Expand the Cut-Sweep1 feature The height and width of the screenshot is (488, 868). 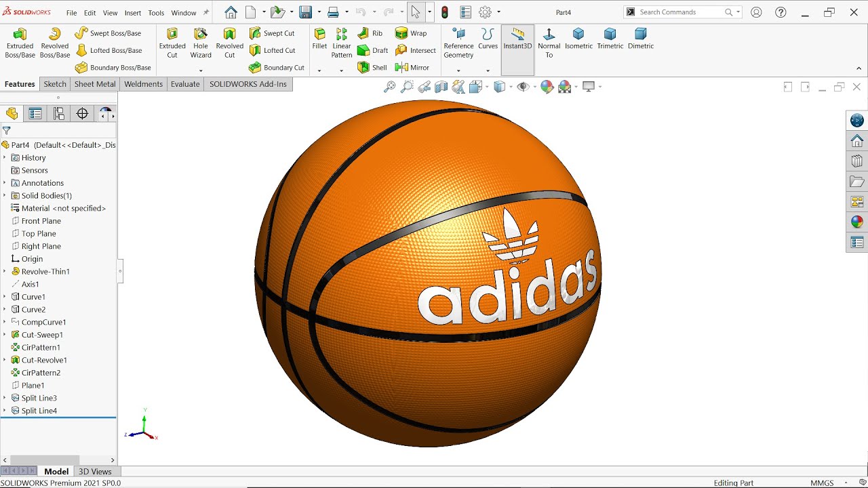click(x=5, y=335)
